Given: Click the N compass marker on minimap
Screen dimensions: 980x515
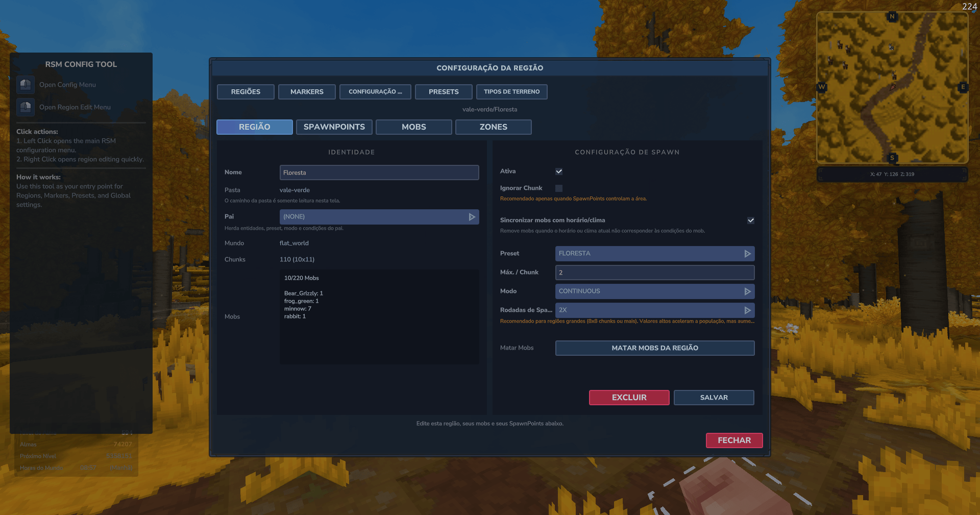Looking at the screenshot, I should coord(892,16).
